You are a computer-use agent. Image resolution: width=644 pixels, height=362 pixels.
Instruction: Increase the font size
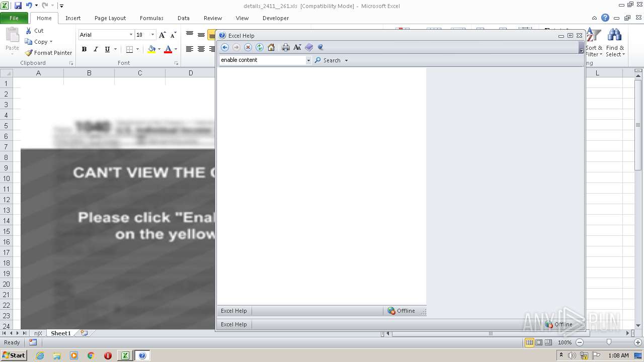(x=162, y=35)
